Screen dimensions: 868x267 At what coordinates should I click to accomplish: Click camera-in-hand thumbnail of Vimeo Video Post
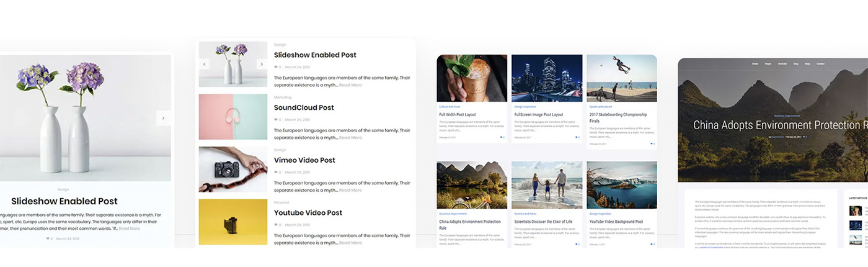coord(233,170)
